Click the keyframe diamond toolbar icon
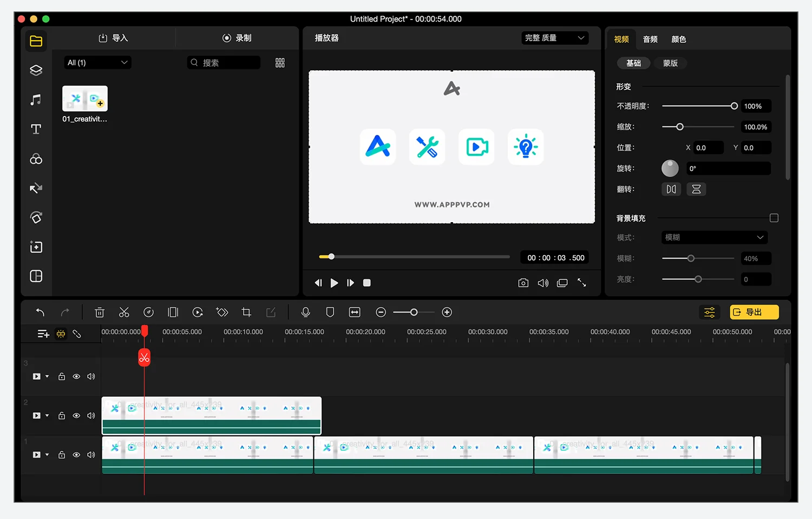The width and height of the screenshot is (812, 519). click(x=222, y=312)
